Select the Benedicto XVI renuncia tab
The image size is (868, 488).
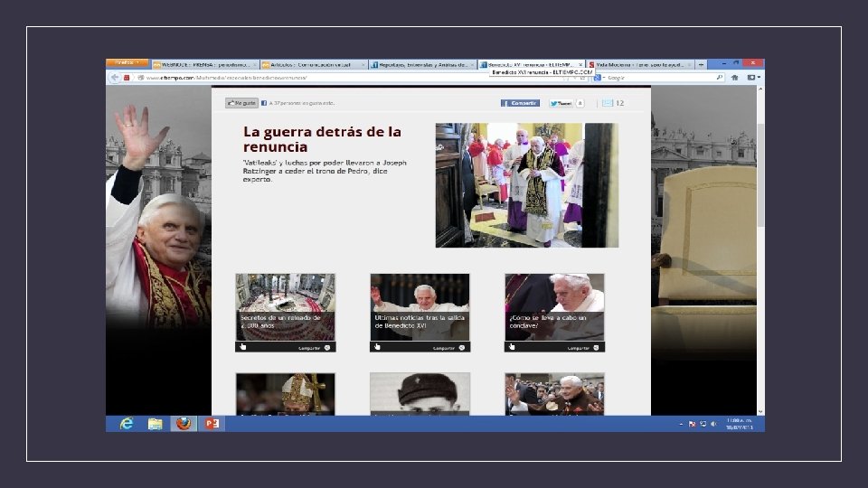531,65
